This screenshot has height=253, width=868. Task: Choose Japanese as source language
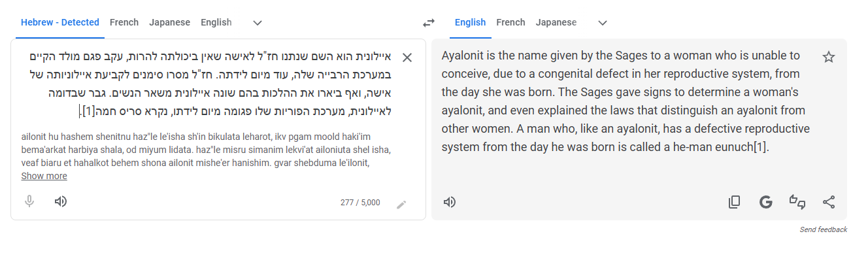coord(169,22)
